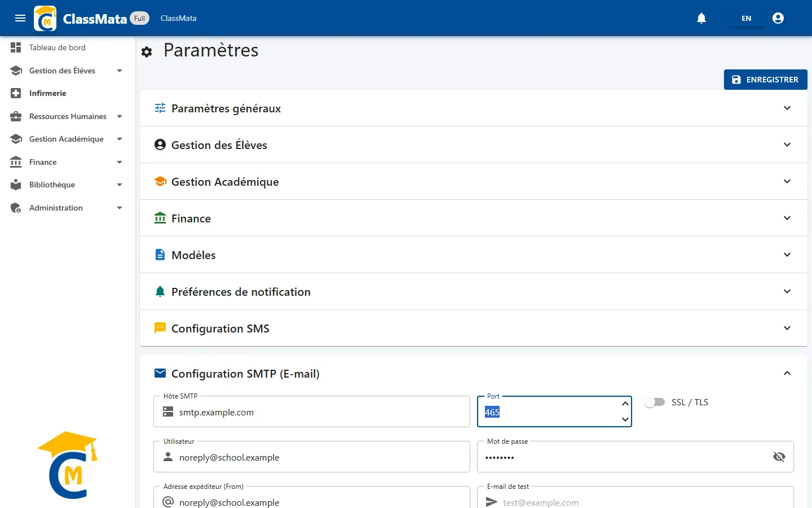Edit the Adresse expéditeur (From) field
This screenshot has width=812, height=508.
coord(311,498)
